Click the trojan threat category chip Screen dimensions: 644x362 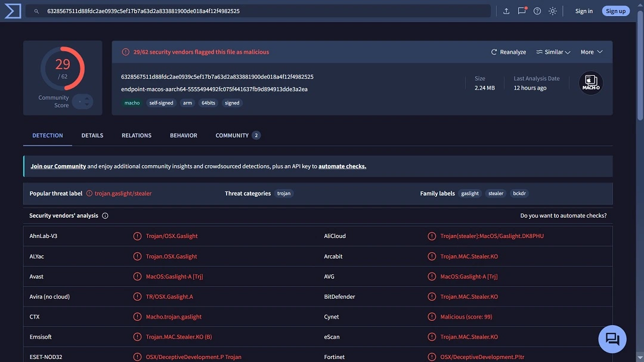click(x=284, y=194)
